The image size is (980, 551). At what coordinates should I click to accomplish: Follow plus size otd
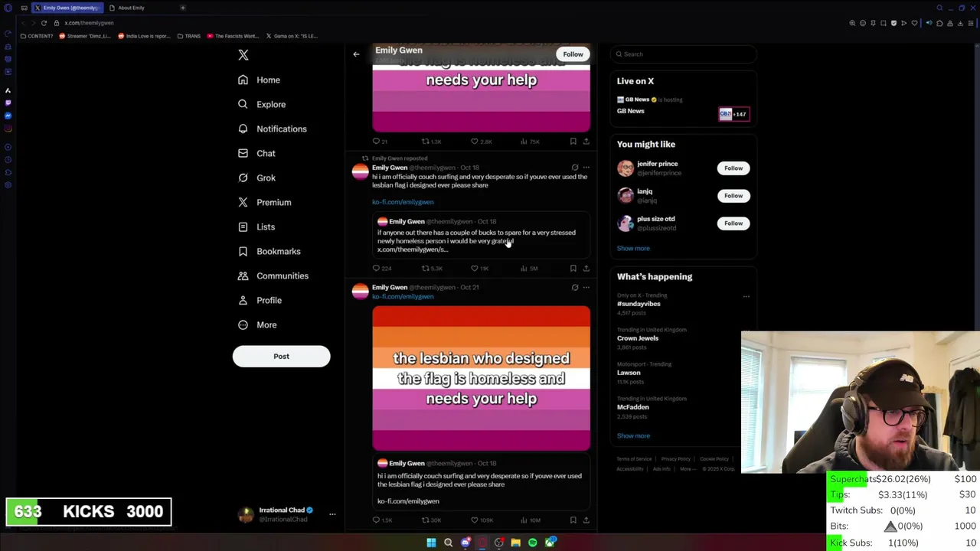pos(733,223)
